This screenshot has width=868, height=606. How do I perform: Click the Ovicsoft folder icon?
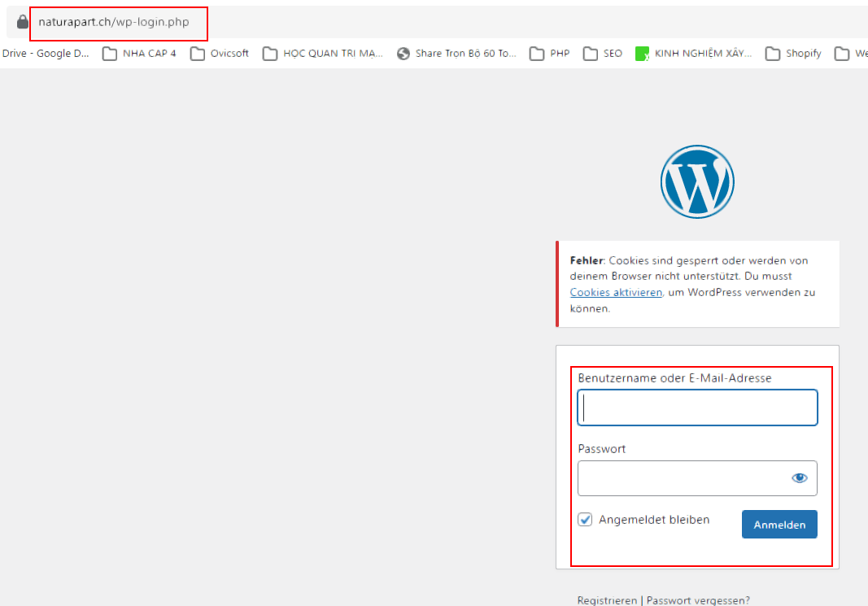pos(197,53)
